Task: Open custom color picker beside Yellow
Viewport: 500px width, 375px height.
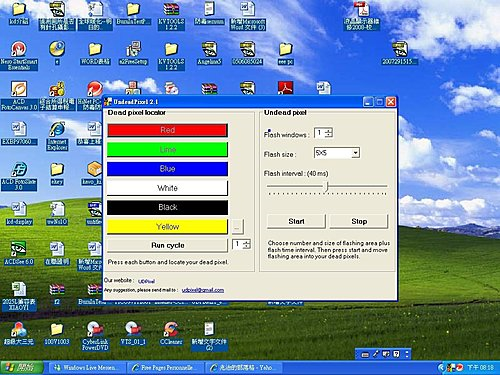Action: [237, 227]
